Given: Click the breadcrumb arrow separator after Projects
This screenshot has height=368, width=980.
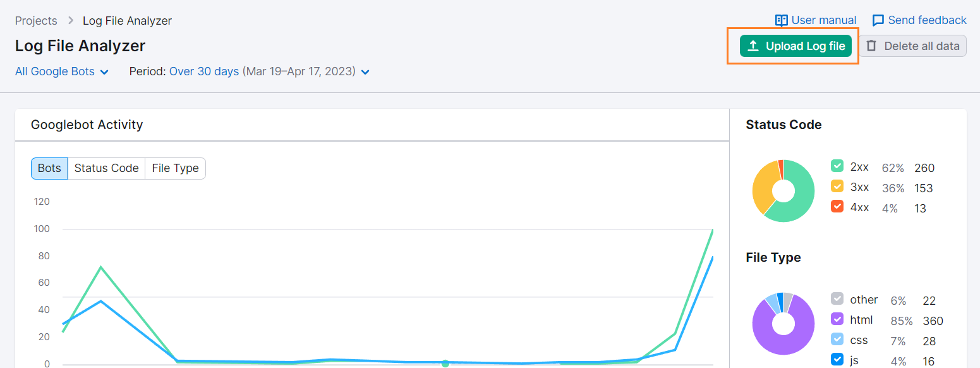Looking at the screenshot, I should coord(70,21).
